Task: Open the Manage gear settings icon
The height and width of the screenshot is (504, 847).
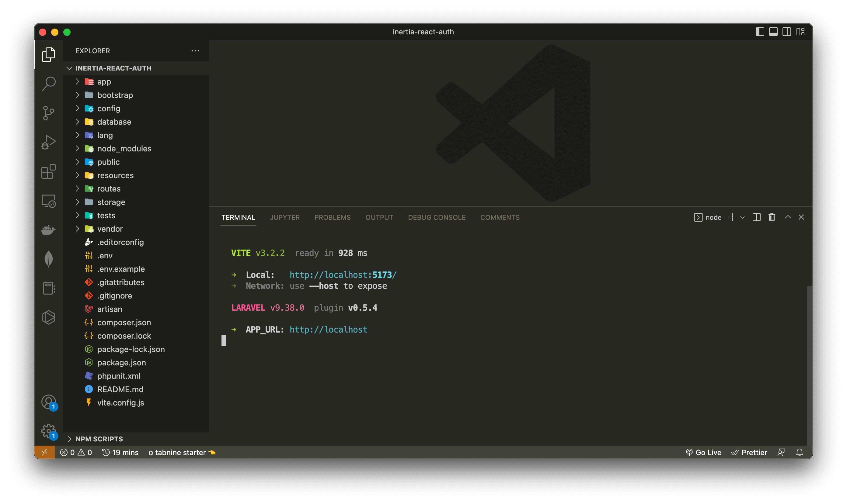Action: [49, 431]
